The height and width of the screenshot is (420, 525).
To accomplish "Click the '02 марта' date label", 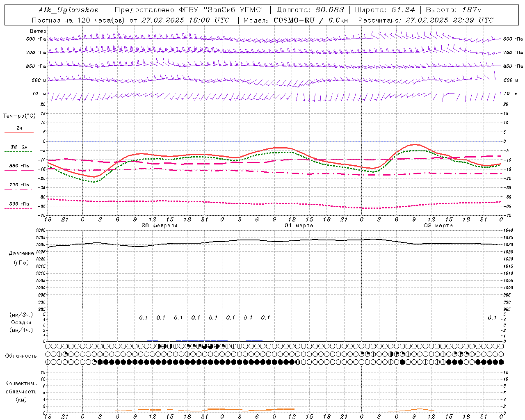I will tap(438, 226).
